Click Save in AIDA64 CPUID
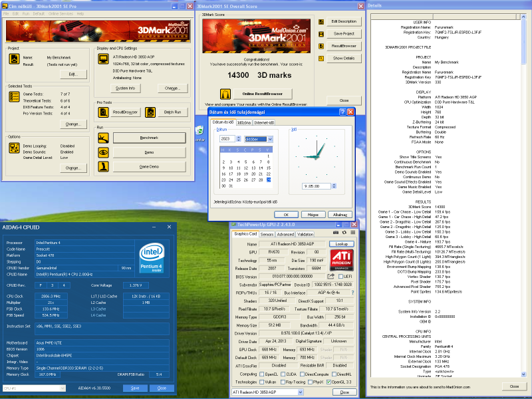 pos(135,388)
